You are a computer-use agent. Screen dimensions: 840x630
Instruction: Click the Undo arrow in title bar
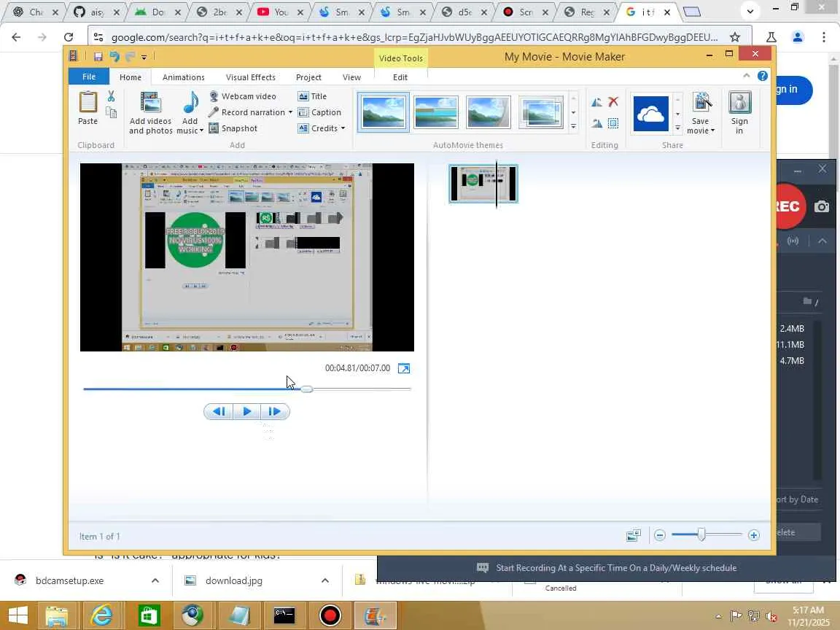(114, 56)
